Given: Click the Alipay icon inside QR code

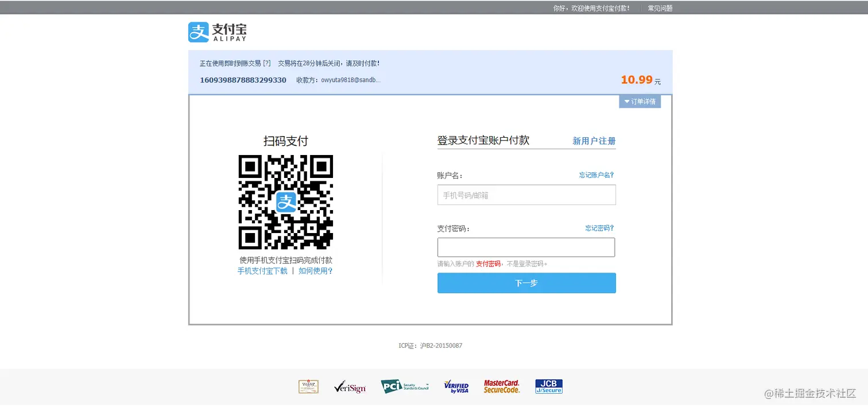Looking at the screenshot, I should pos(286,202).
